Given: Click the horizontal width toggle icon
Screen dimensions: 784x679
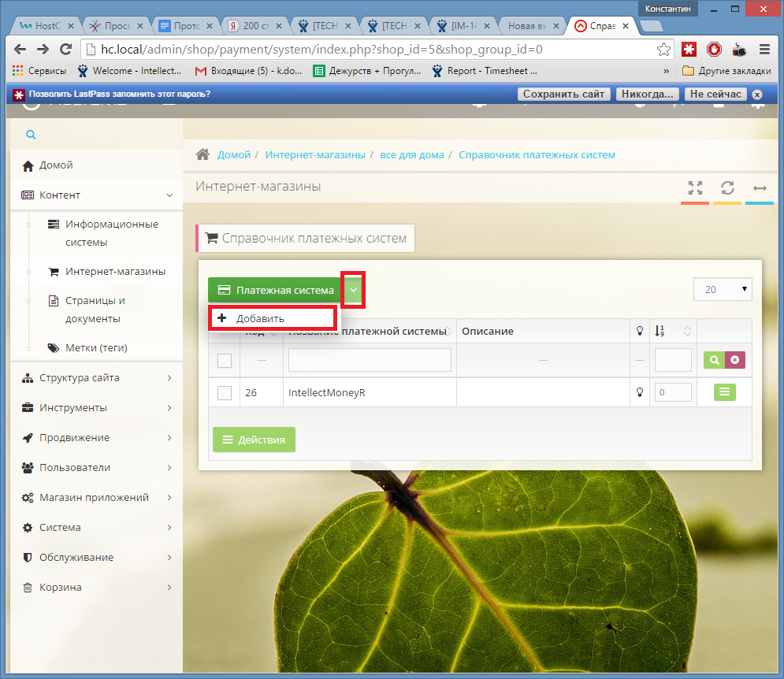Looking at the screenshot, I should click(760, 188).
